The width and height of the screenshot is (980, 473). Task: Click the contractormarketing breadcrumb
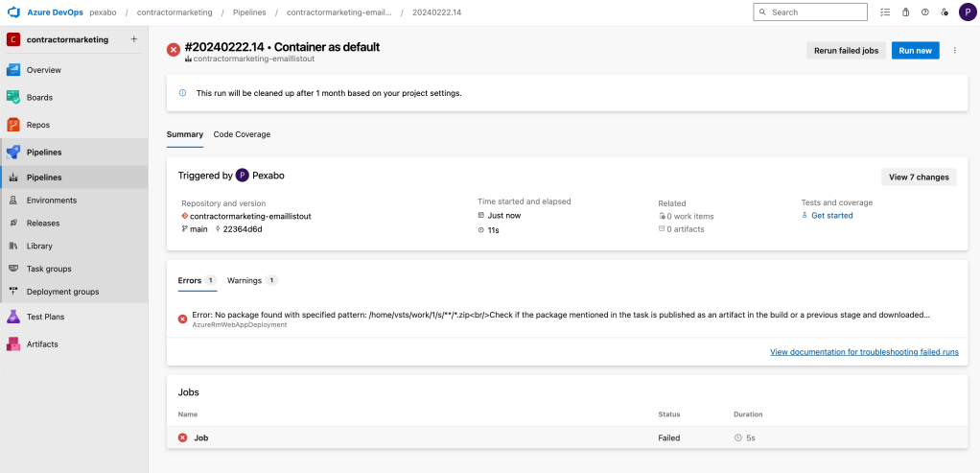click(x=175, y=12)
